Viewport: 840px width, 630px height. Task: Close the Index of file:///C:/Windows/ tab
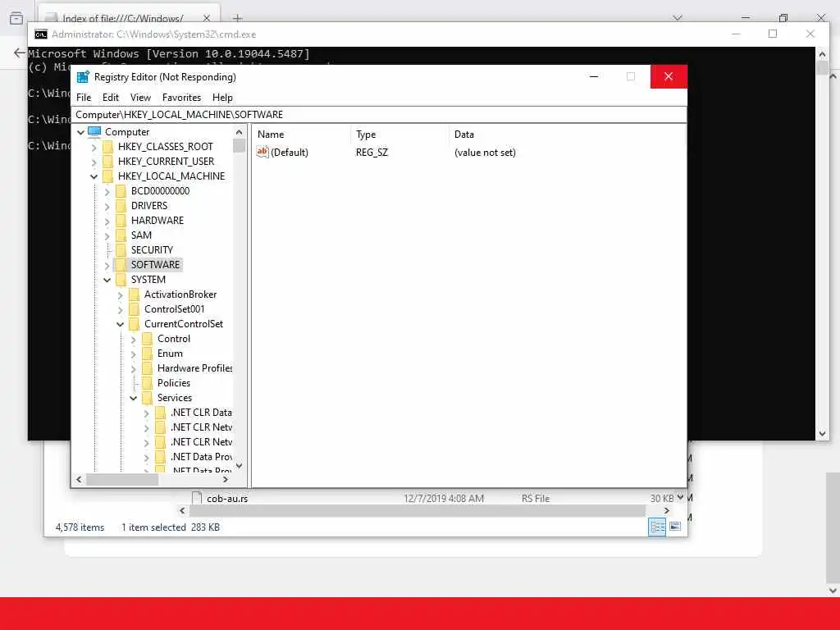pyautogui.click(x=206, y=18)
